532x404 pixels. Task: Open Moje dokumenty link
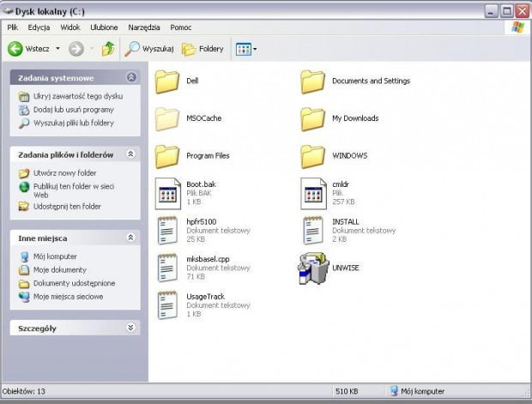(60, 269)
